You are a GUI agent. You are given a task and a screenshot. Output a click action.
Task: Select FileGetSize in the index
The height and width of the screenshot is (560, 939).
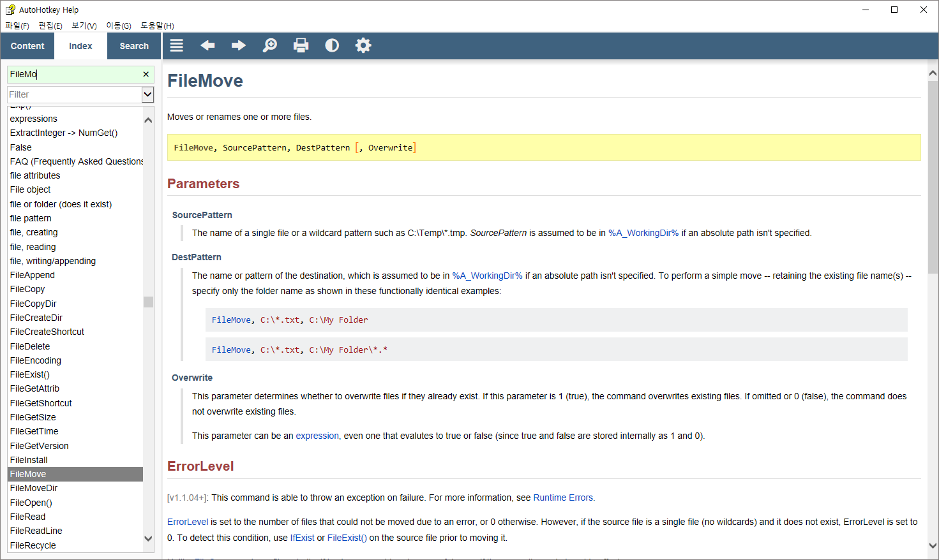(75, 417)
